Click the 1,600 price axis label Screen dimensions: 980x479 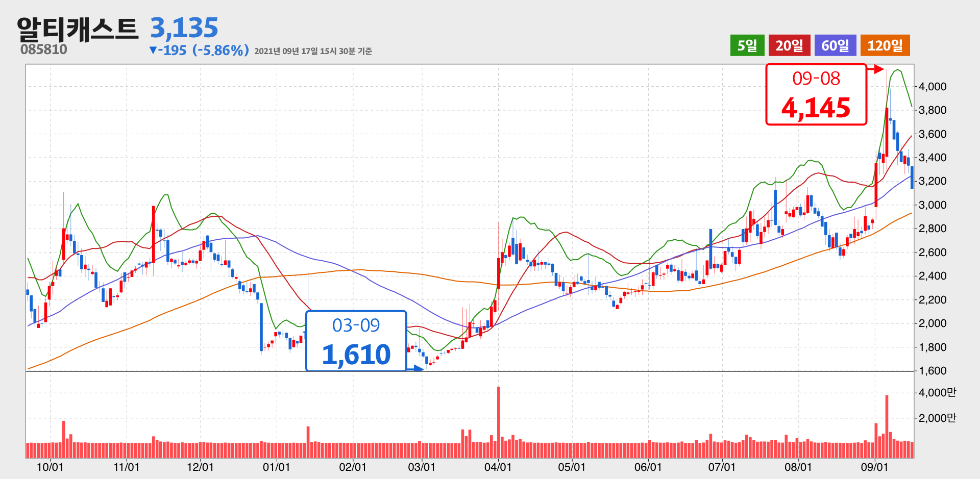pos(933,370)
